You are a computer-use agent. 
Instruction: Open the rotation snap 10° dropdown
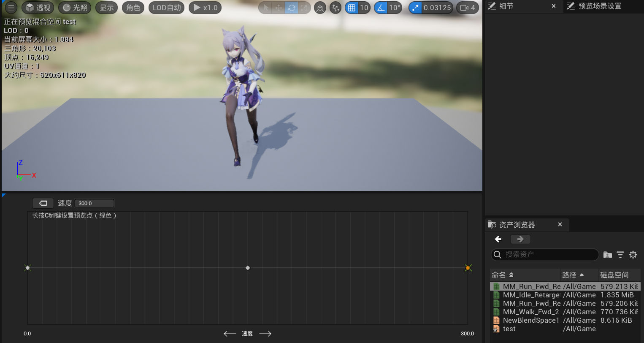395,8
